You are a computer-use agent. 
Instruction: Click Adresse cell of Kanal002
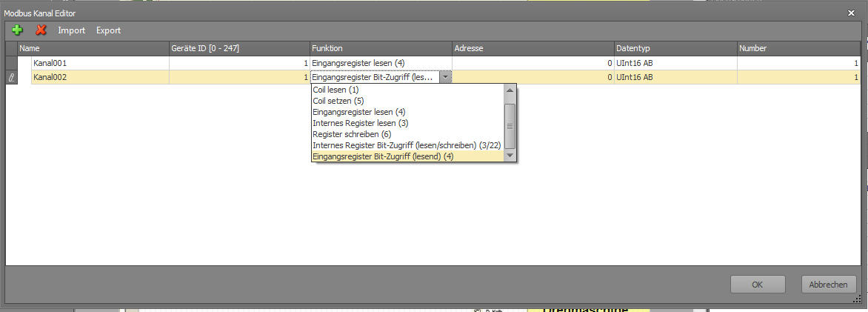533,78
